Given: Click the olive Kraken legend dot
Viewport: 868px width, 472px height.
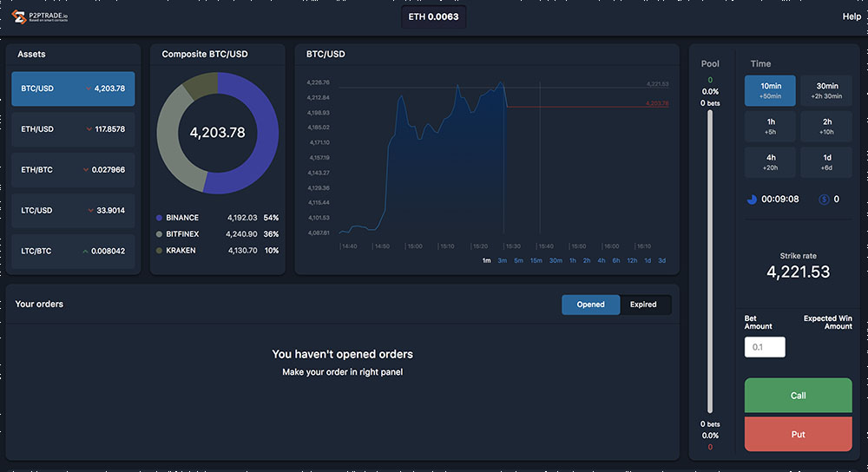Looking at the screenshot, I should click(159, 251).
